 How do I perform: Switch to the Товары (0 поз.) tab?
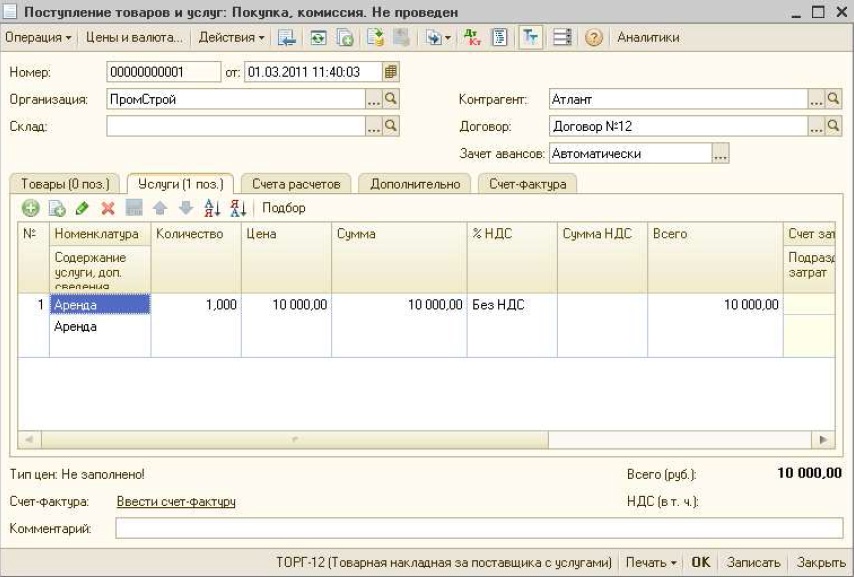(x=65, y=184)
